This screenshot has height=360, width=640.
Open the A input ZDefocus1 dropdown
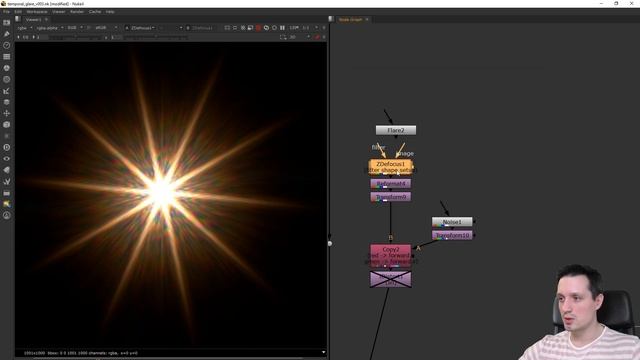(140, 28)
